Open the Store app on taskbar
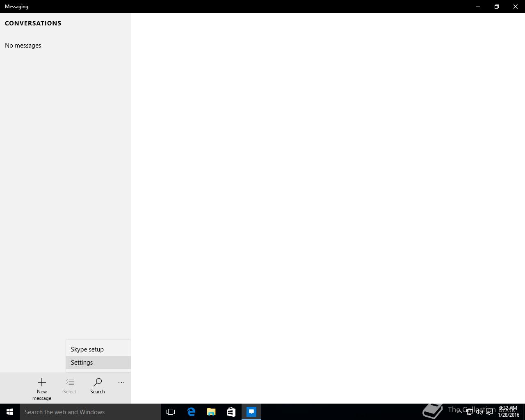The height and width of the screenshot is (420, 525). click(x=231, y=412)
